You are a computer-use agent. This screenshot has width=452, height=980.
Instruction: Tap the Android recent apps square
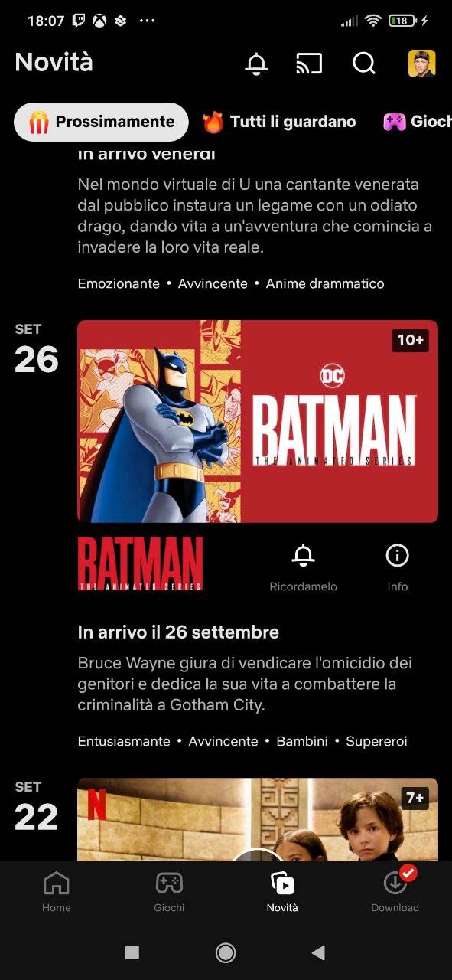(x=132, y=952)
